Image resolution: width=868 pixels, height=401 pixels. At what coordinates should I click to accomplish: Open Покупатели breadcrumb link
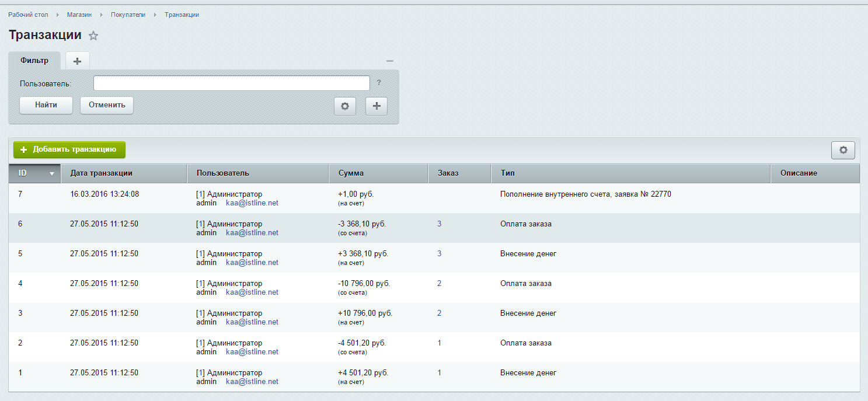click(128, 15)
